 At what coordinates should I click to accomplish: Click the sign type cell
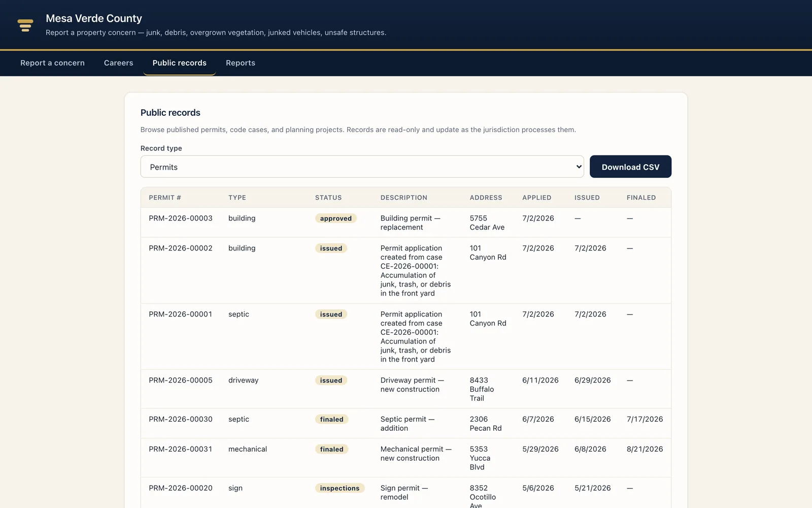[235, 488]
